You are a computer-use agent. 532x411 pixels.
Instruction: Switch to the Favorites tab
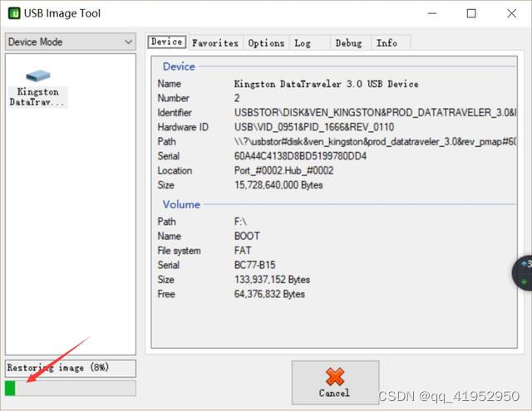215,43
